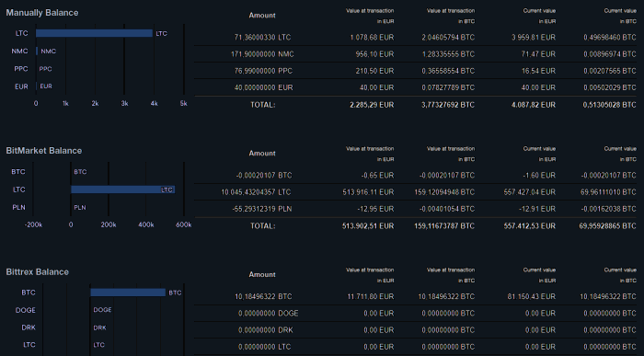Click the Manually Balance total 4.087,82 EUR
This screenshot has width=644, height=356.
[x=533, y=105]
